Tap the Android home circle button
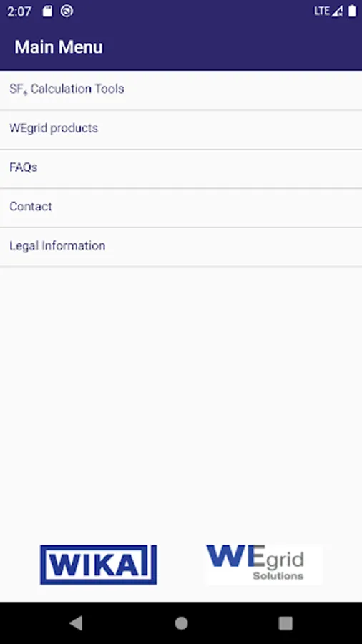Screen dimensions: 362x644 [x=181, y=623]
